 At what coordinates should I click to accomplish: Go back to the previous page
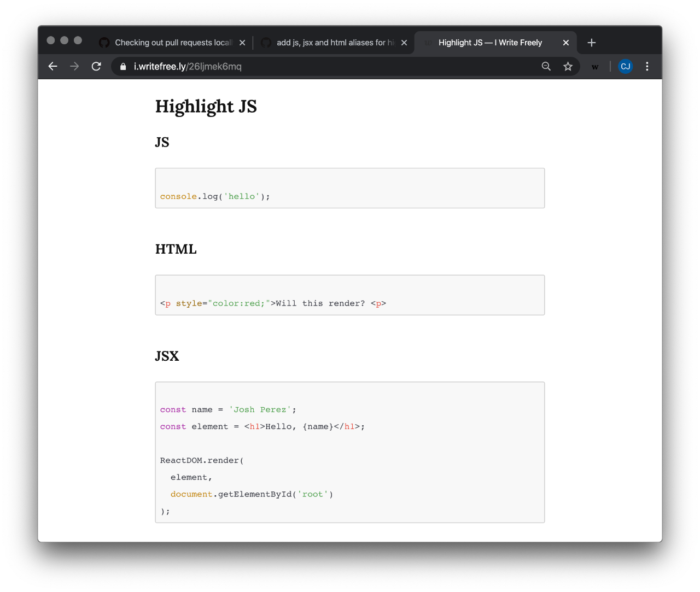(x=52, y=66)
